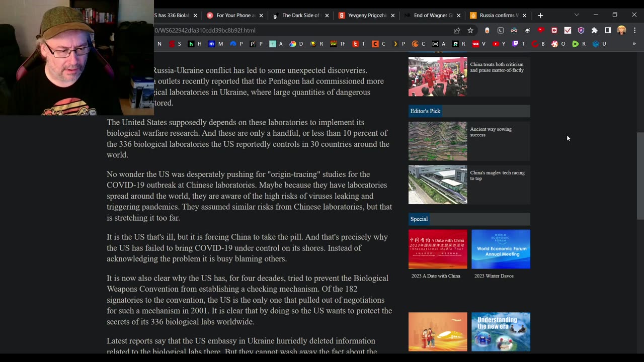The height and width of the screenshot is (362, 644).
Task: Click the paragraph starting 'It is the US that's ill'
Action: (248, 248)
